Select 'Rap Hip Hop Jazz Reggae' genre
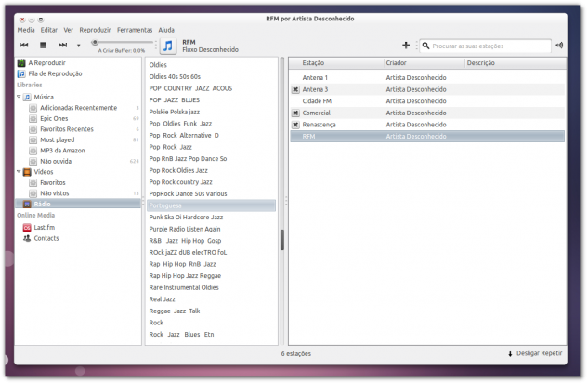Viewport: 588px width, 384px height. [x=185, y=276]
